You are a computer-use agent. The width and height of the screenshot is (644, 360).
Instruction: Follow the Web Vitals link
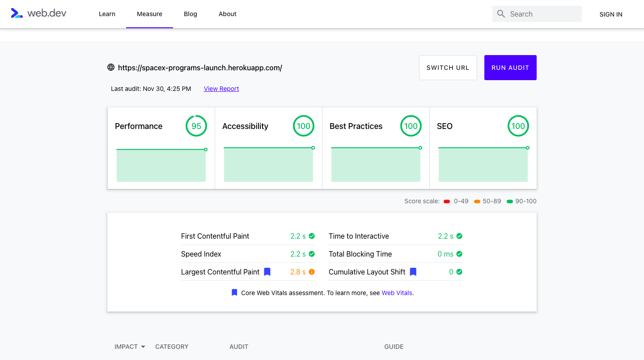tap(397, 293)
